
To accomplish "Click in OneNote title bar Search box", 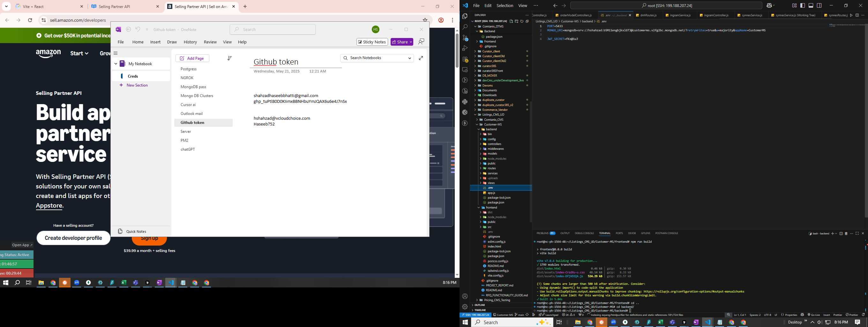I will pyautogui.click(x=273, y=29).
